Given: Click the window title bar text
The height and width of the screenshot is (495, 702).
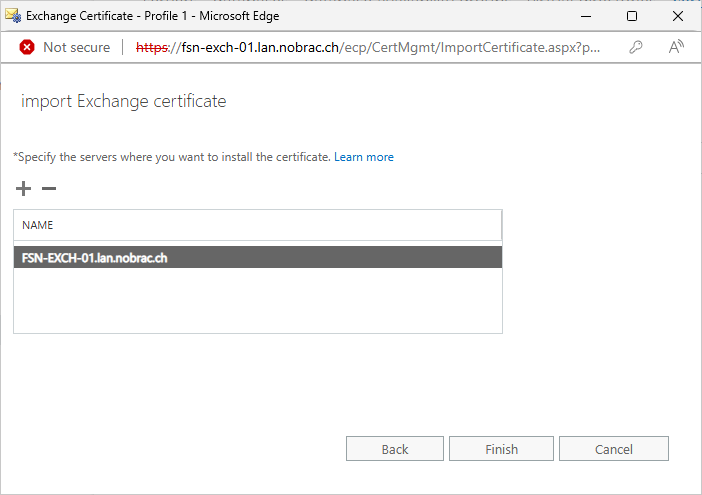Looking at the screenshot, I should [x=152, y=16].
